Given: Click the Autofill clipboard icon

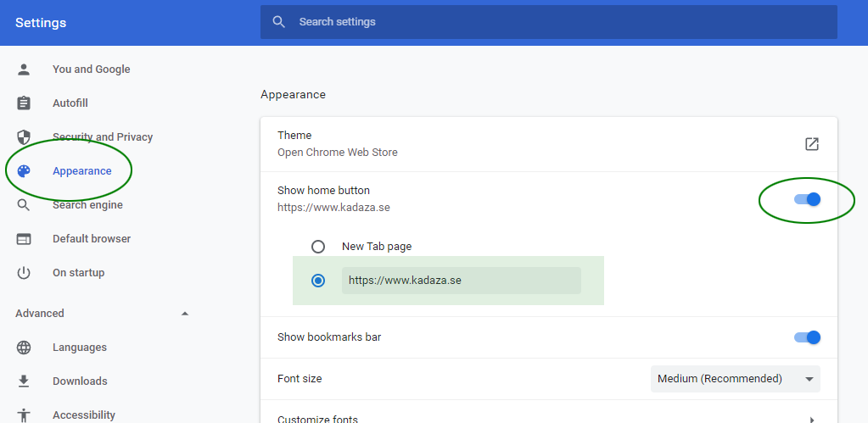Looking at the screenshot, I should (x=24, y=103).
